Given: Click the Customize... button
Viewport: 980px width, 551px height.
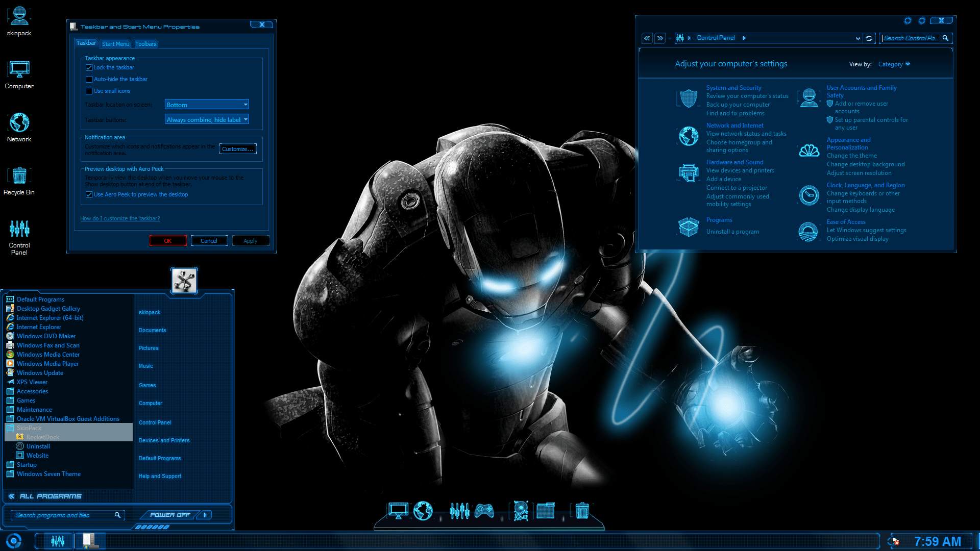Looking at the screenshot, I should pyautogui.click(x=238, y=149).
